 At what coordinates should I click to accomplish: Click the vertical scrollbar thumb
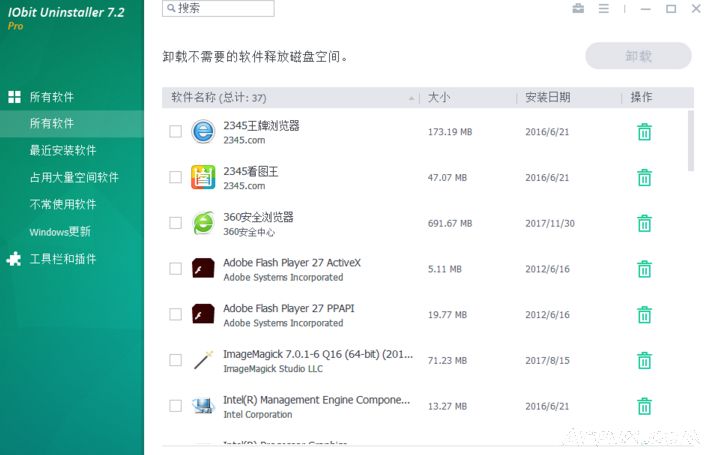[x=691, y=141]
